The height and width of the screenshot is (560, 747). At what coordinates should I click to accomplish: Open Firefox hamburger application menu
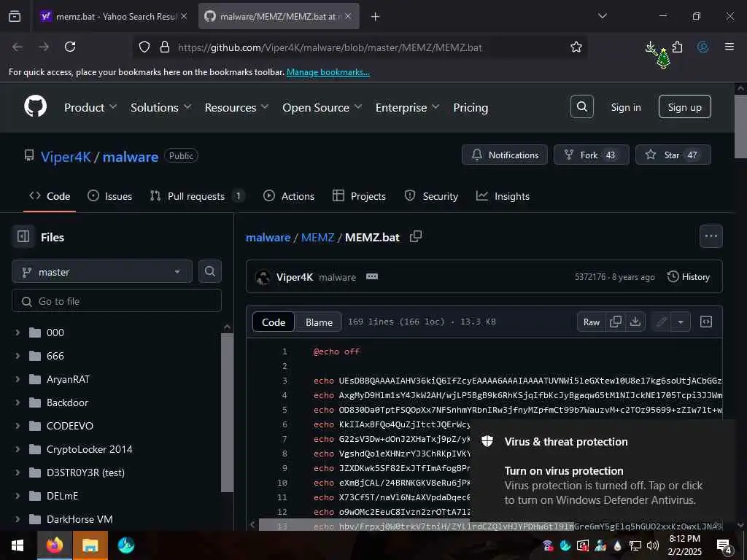click(729, 47)
